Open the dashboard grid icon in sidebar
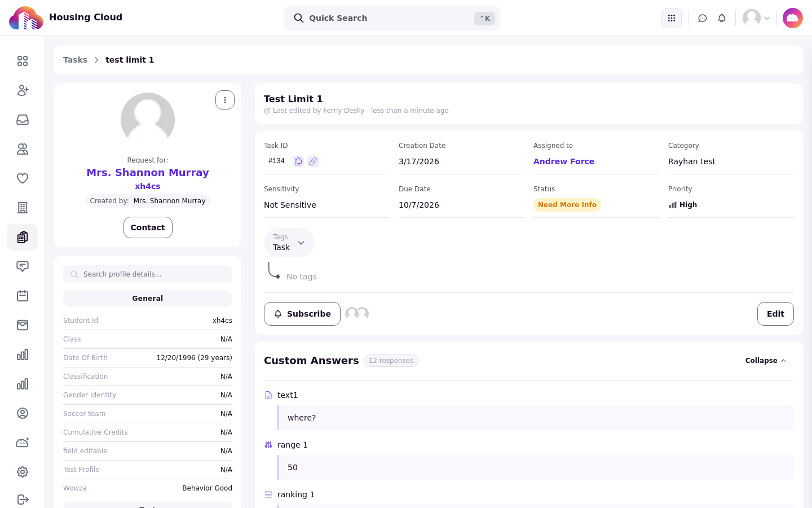 [23, 61]
